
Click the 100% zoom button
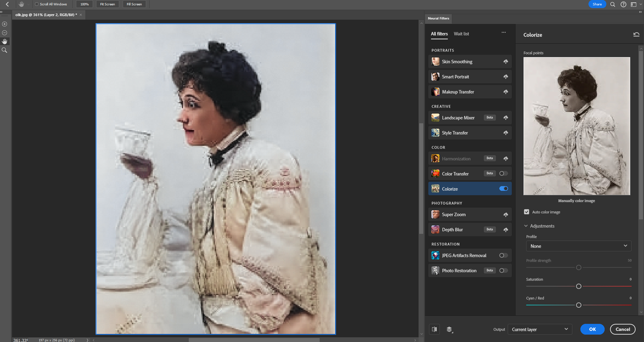(84, 4)
